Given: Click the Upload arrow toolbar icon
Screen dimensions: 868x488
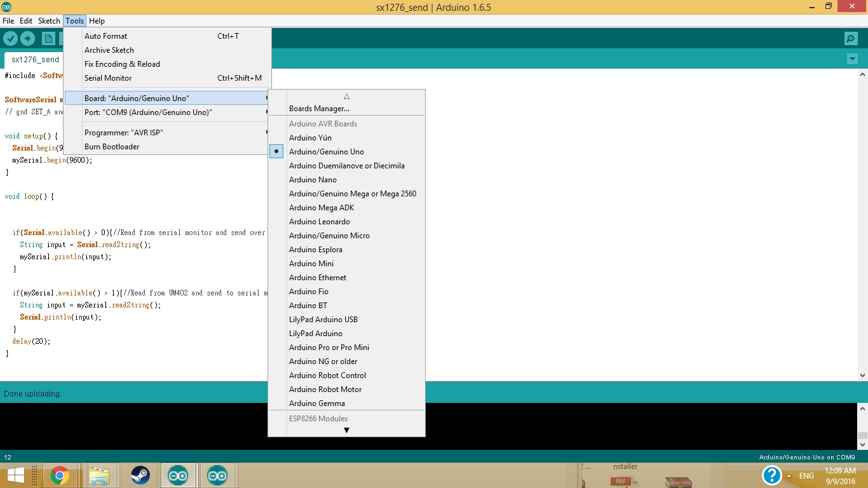Looking at the screenshot, I should (27, 38).
